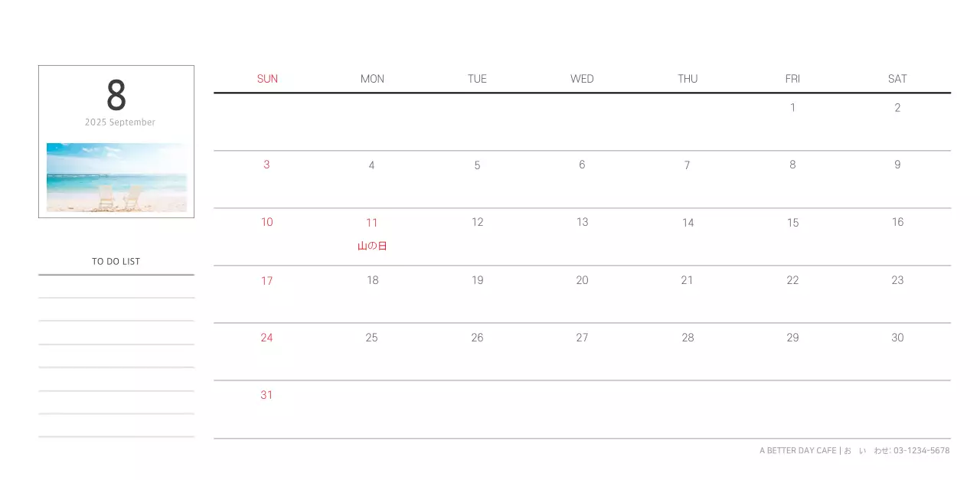Click date 2 under Saturday
This screenshot has height=480, width=980.
coord(897,108)
